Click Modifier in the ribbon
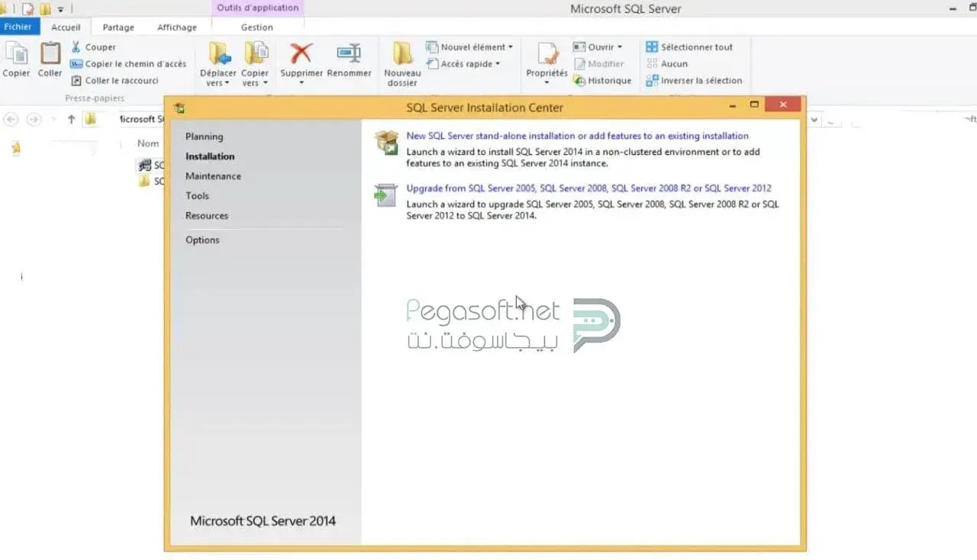This screenshot has width=977, height=560. click(x=598, y=64)
